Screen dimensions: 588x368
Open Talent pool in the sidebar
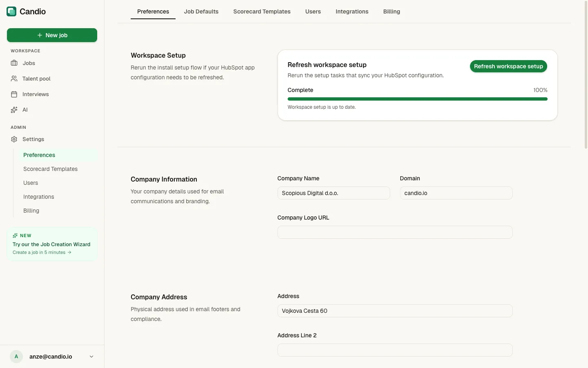[52, 79]
